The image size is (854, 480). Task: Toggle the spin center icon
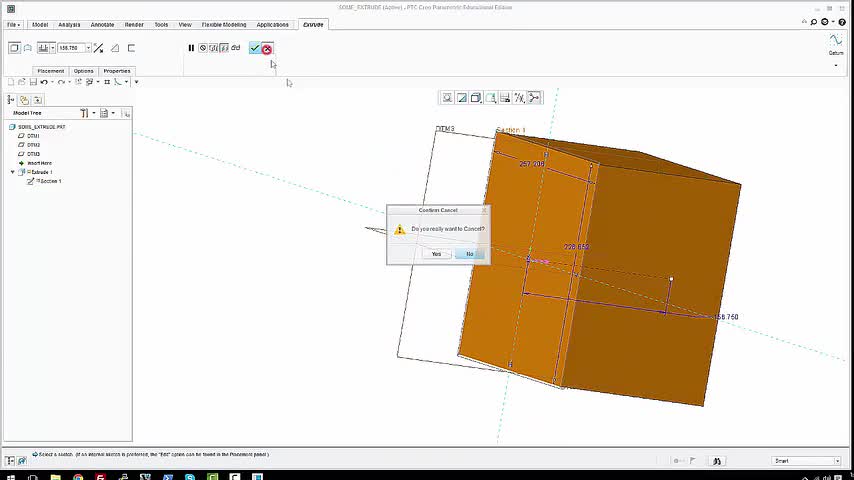coord(534,98)
